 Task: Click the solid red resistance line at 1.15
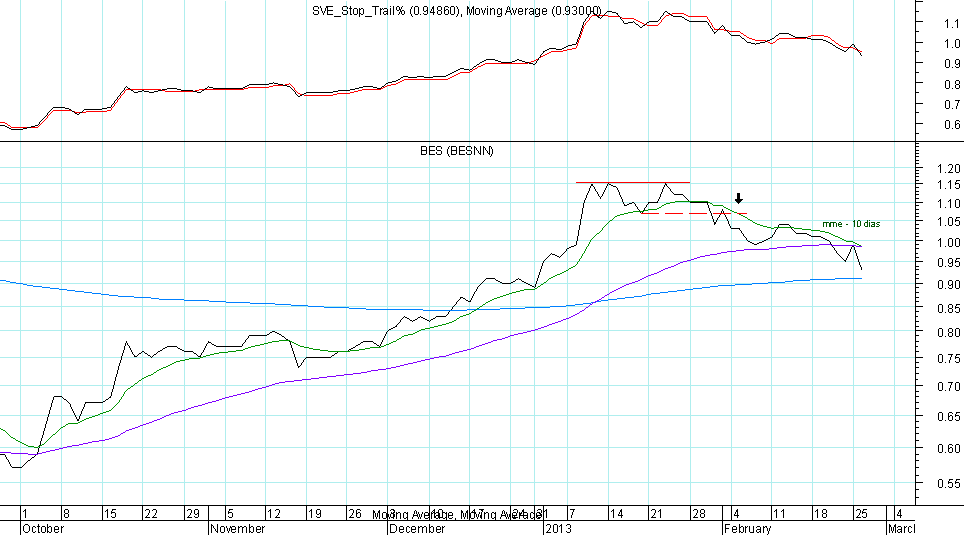coord(633,182)
